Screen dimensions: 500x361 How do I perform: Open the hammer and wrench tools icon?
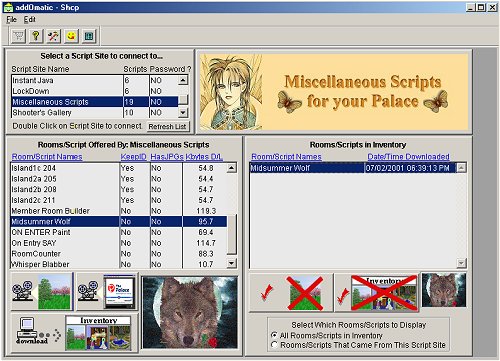point(53,36)
